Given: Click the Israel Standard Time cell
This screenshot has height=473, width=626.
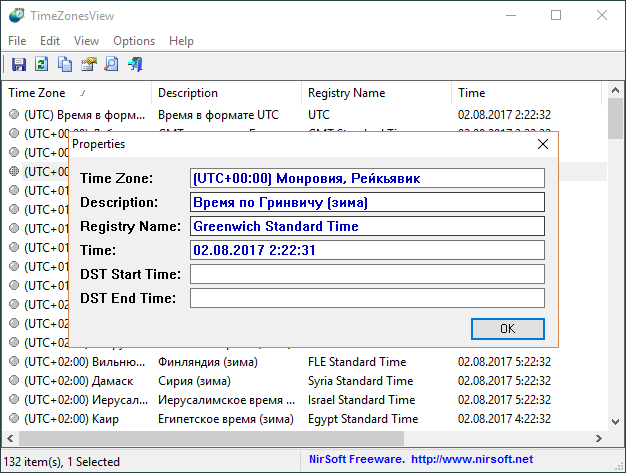Looking at the screenshot, I should 361,400.
